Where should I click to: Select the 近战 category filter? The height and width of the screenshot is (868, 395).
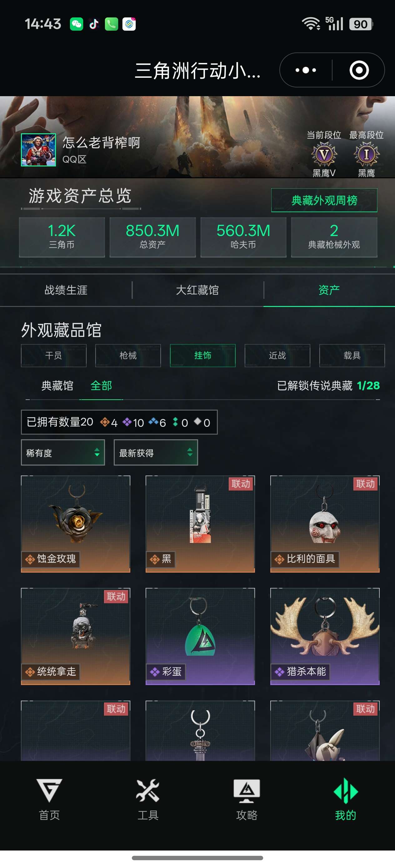(x=277, y=356)
